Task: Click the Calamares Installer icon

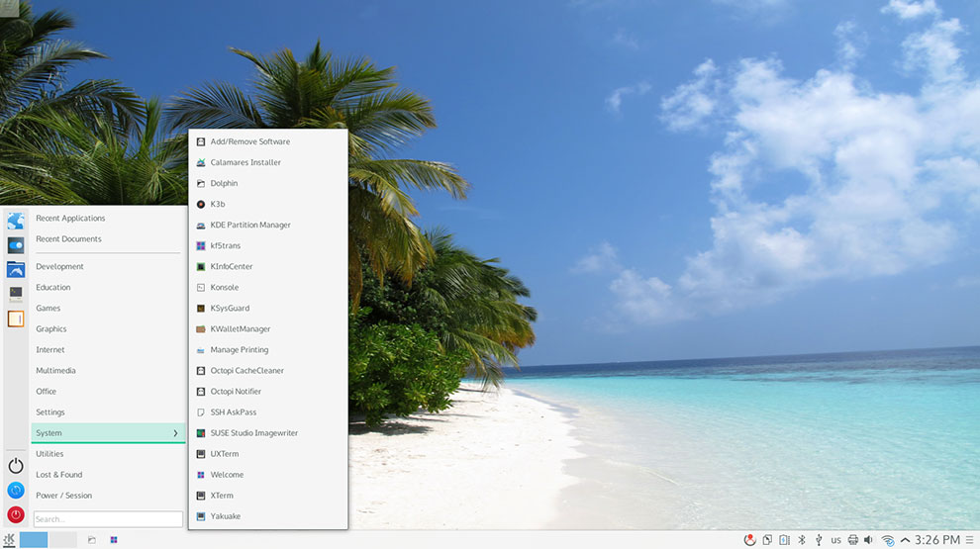Action: [x=201, y=162]
